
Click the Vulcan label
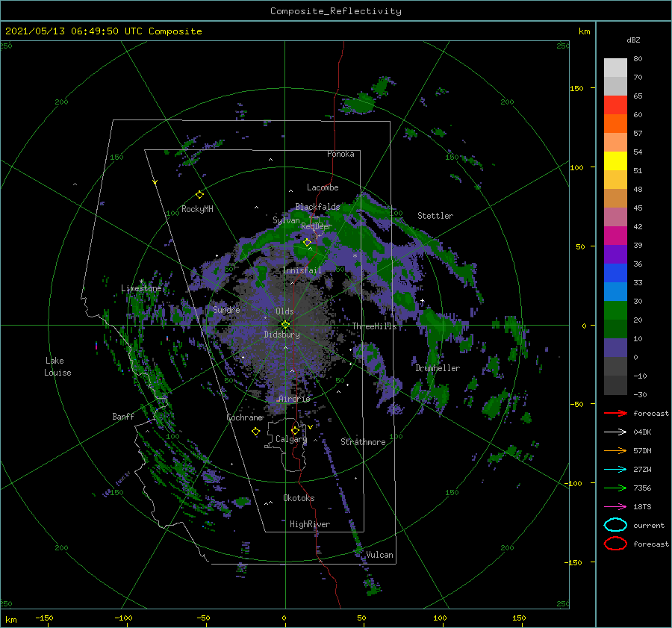(379, 555)
